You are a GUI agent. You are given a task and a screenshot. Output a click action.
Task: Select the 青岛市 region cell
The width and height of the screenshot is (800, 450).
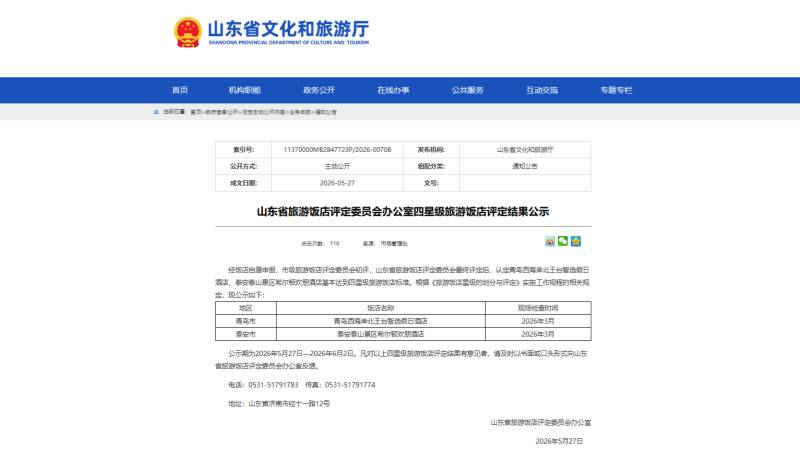[x=246, y=321]
